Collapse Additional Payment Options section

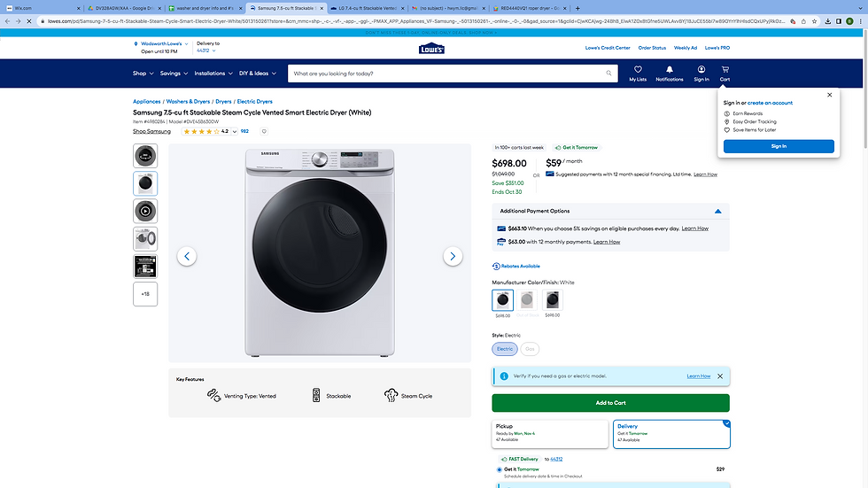717,212
